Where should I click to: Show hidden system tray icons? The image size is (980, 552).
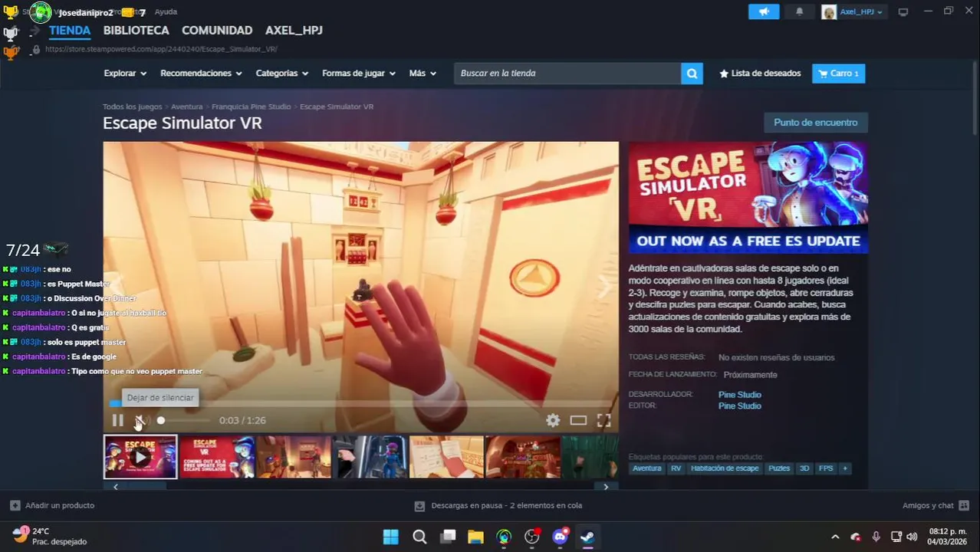[835, 537]
